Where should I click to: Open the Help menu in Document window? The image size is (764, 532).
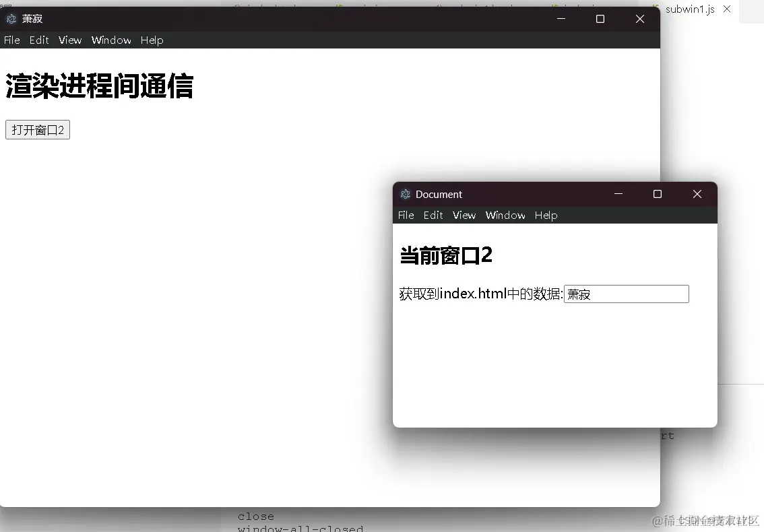pyautogui.click(x=546, y=215)
